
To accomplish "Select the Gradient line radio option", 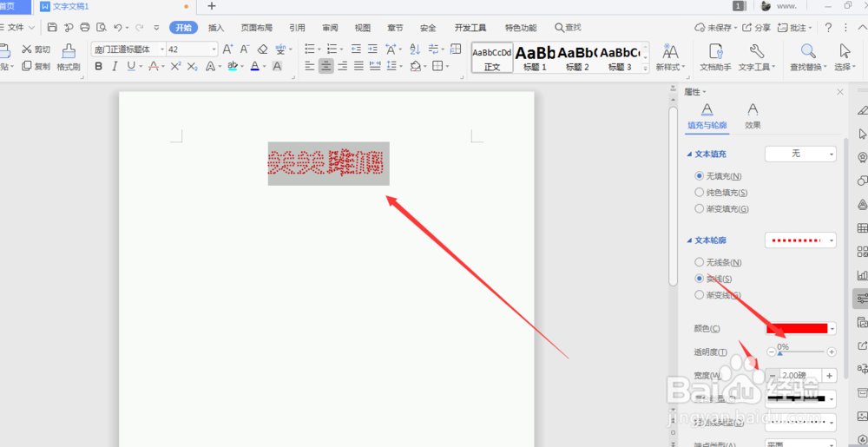I will (x=699, y=295).
